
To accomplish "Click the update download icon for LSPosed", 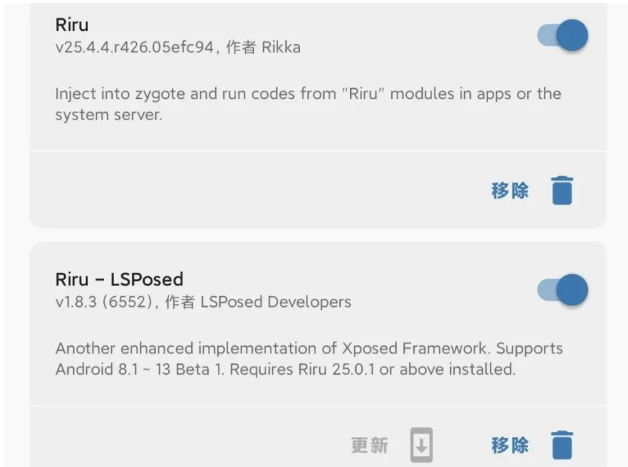I will point(422,445).
